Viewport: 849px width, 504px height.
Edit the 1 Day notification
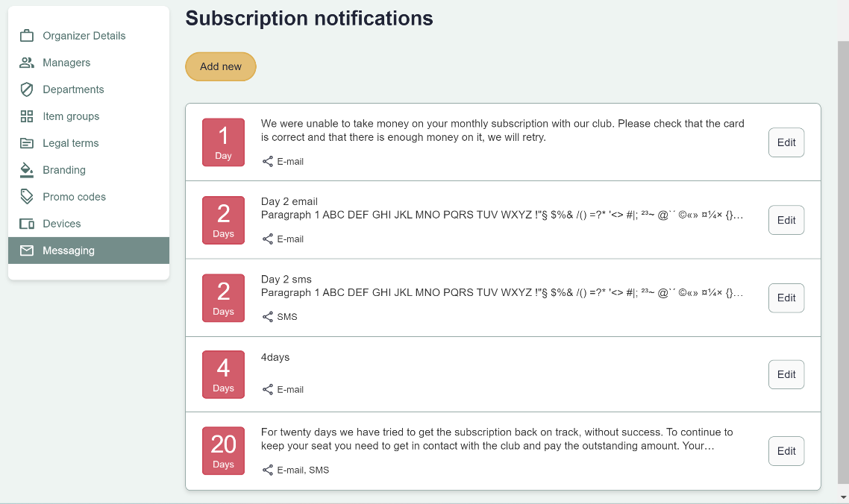786,142
